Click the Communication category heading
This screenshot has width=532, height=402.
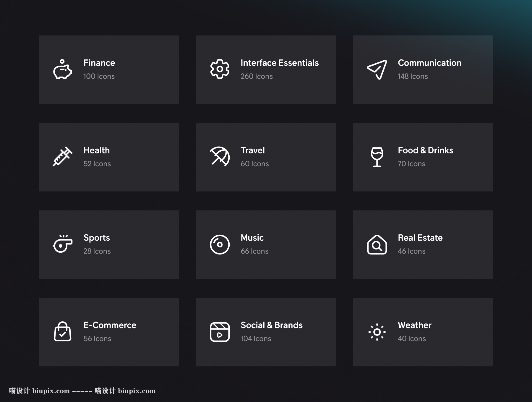pyautogui.click(x=429, y=63)
